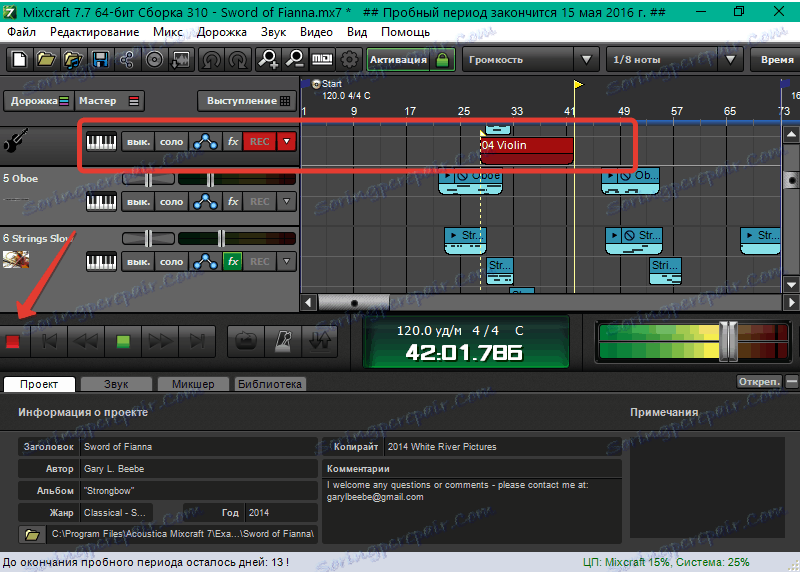Open the red arrow dropdown next to REC
Image resolution: width=800 pixels, height=572 pixels.
(x=288, y=142)
